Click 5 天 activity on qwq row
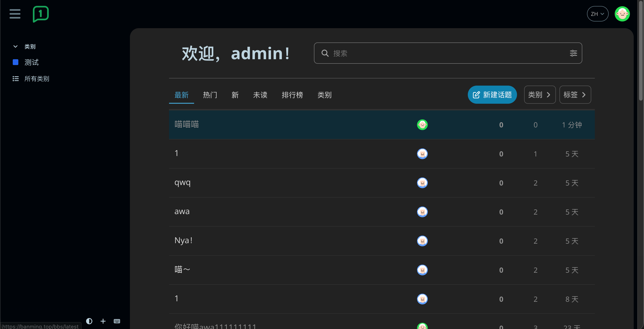The height and width of the screenshot is (329, 644). coord(572,183)
